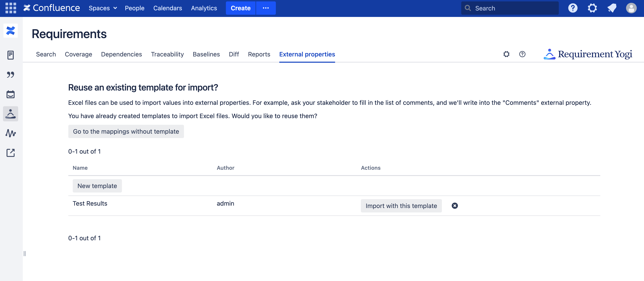Open Requirement Yogi icon in sidebar
The width and height of the screenshot is (644, 281).
coord(10,114)
